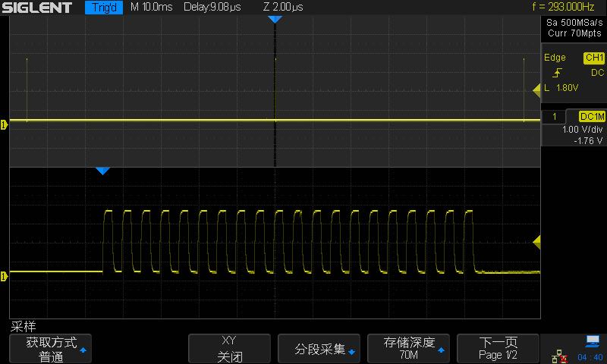The image size is (607, 364).
Task: Select the channel 1 tab label
Action: coord(555,116)
